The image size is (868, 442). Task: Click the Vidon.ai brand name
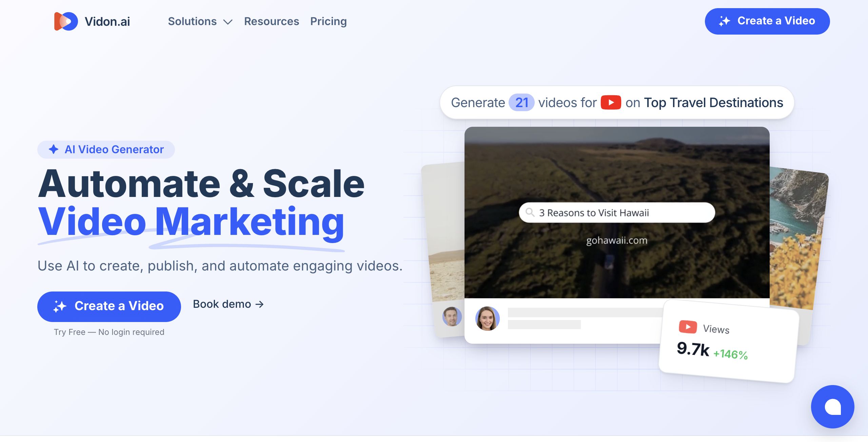107,21
